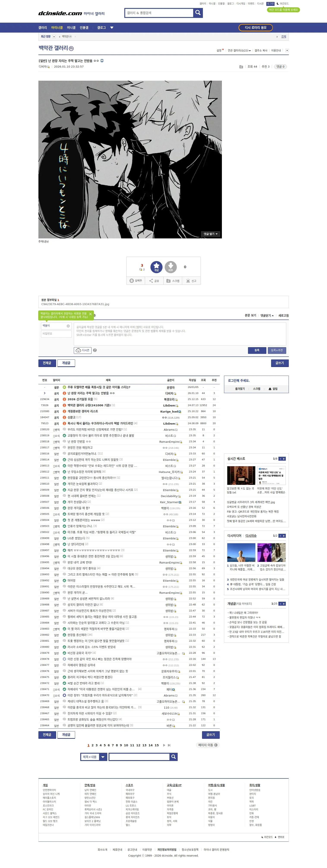Click the magnifier search icon at top
This screenshot has width=327, height=868.
coord(198,13)
